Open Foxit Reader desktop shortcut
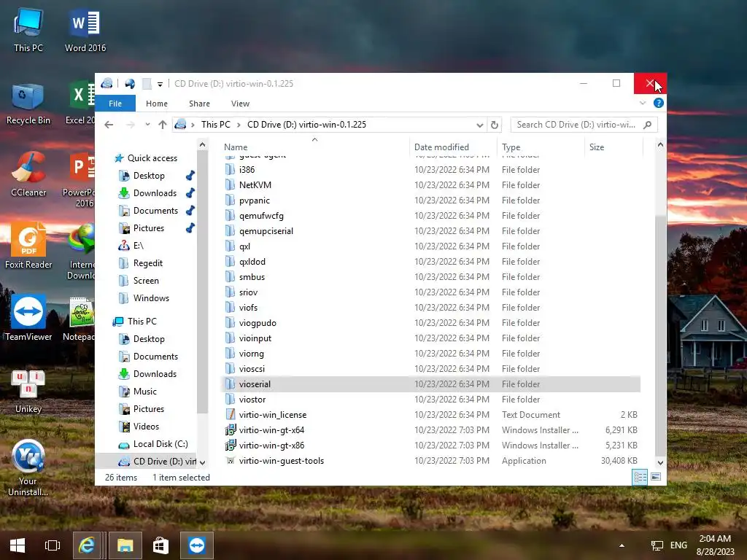This screenshot has height=560, width=747. pos(28,246)
